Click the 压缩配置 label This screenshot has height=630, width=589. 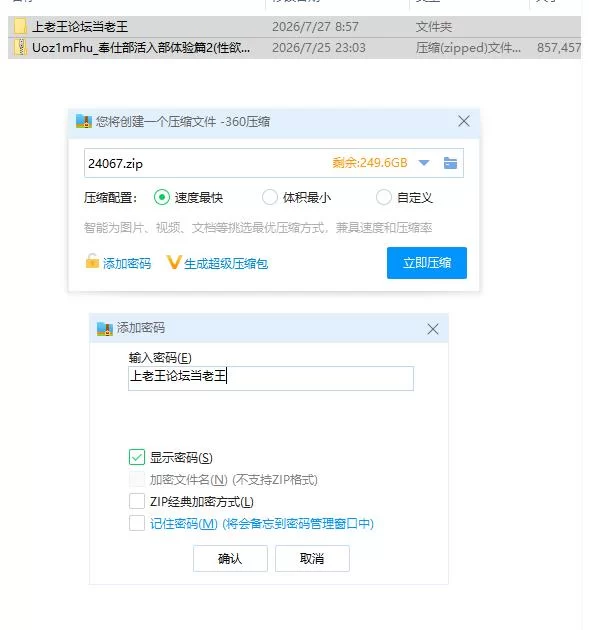point(110,198)
